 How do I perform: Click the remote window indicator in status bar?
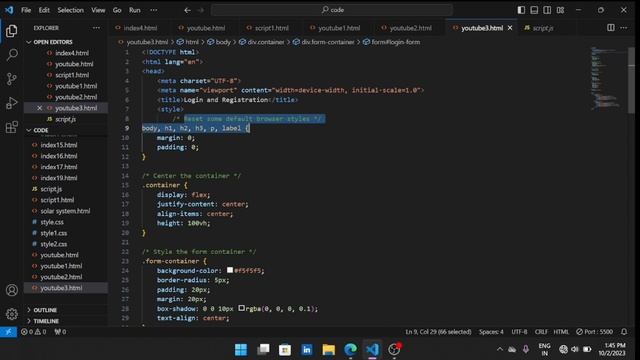(x=8, y=332)
